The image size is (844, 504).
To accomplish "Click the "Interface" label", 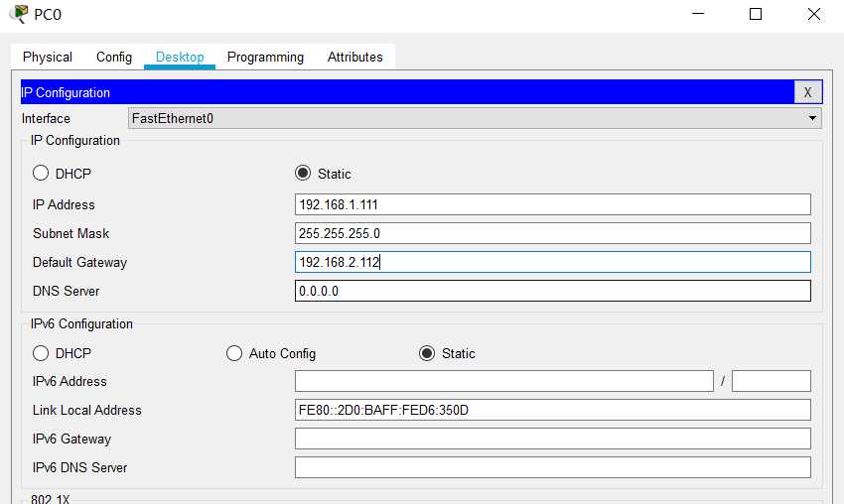I will pos(46,118).
